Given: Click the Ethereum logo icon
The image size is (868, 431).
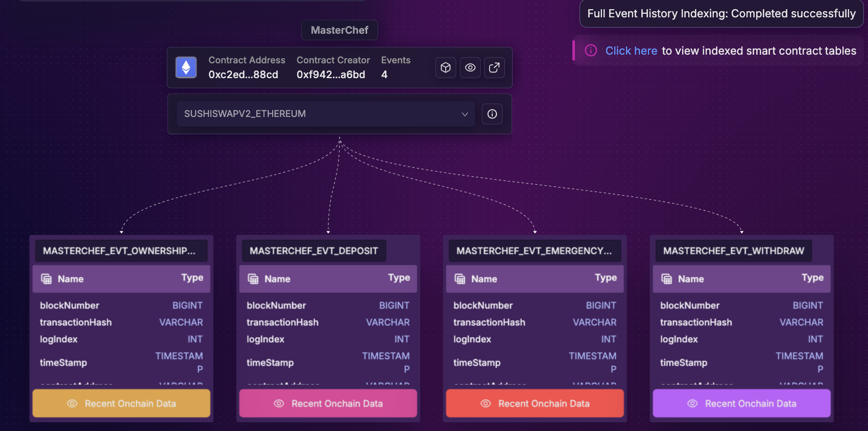Looking at the screenshot, I should pyautogui.click(x=186, y=67).
